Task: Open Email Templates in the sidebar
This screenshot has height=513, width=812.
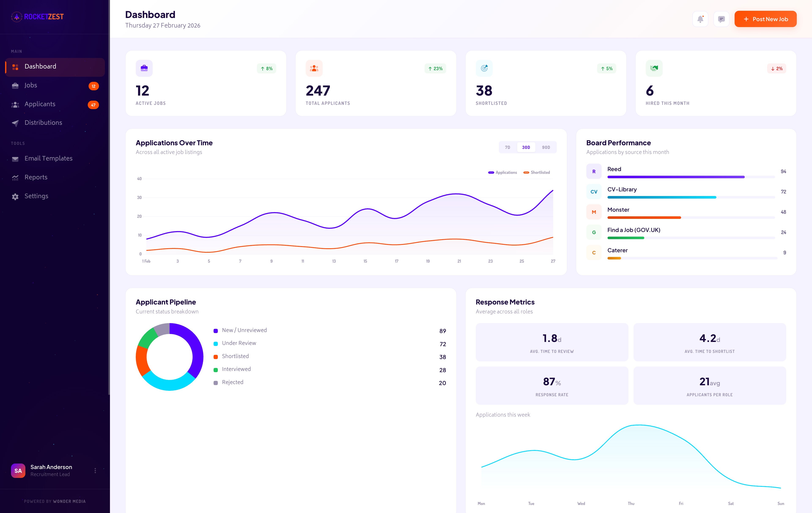Action: (55, 159)
